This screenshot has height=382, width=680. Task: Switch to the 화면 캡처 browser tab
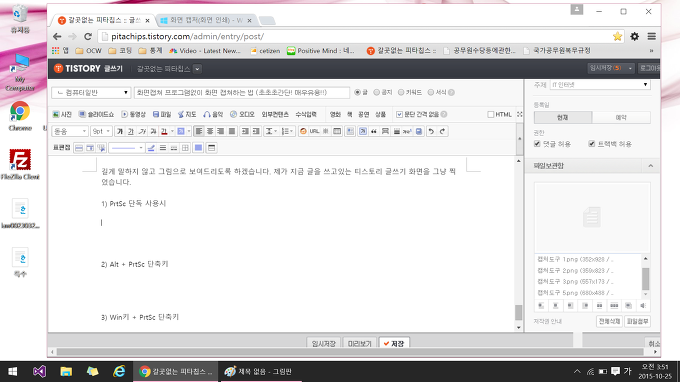point(206,20)
